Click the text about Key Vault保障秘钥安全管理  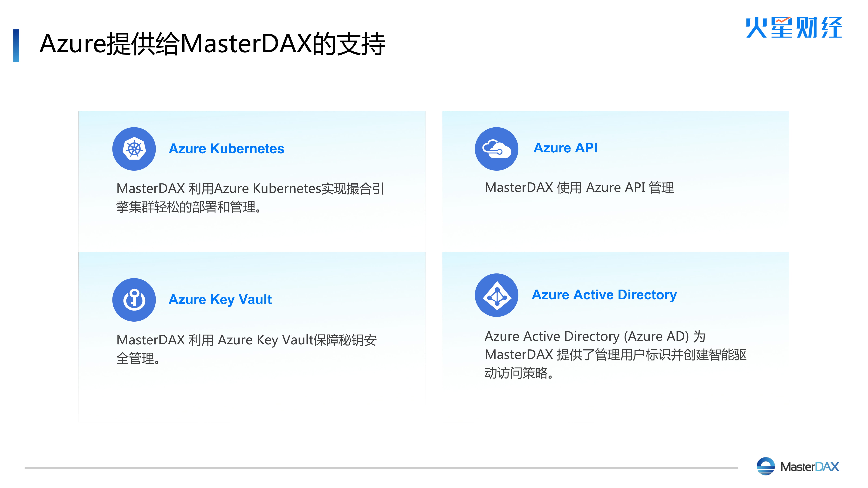[x=246, y=349]
